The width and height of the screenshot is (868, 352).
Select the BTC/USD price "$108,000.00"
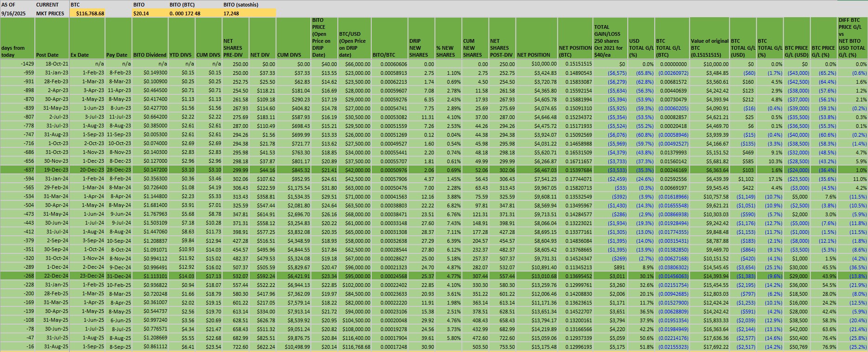tap(355, 329)
